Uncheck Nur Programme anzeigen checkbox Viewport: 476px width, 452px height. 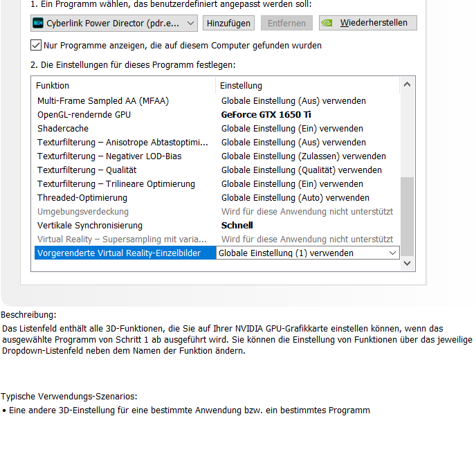[x=36, y=45]
